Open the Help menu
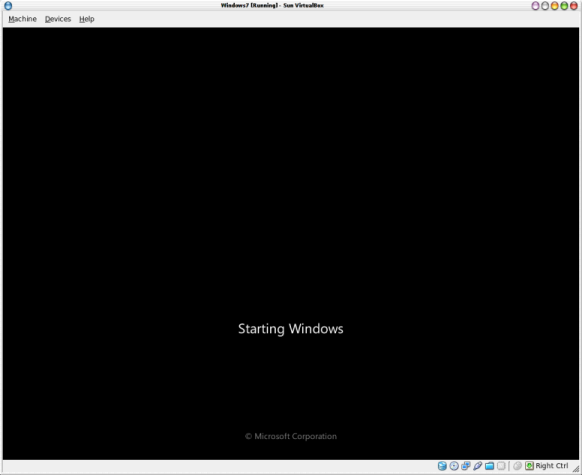This screenshot has height=475, width=582. click(86, 19)
